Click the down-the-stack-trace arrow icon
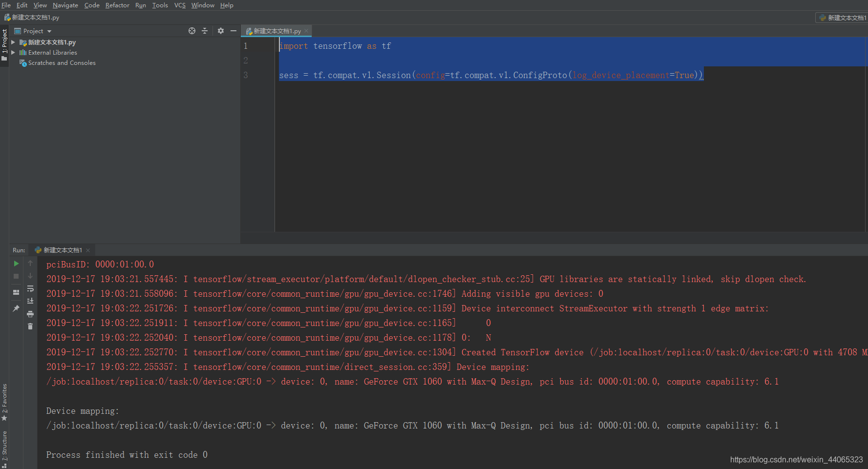 coord(30,276)
